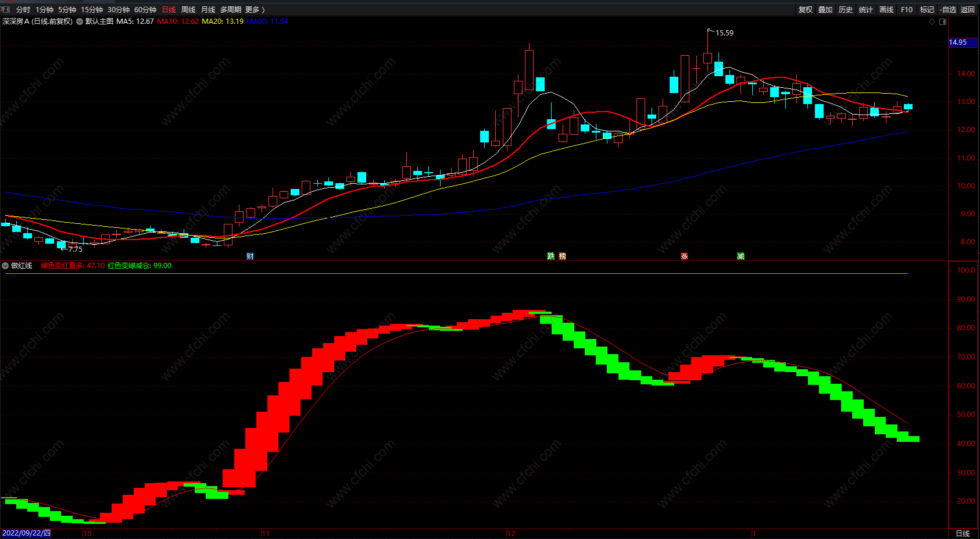The height and width of the screenshot is (539, 980).
Task: Click the MA60: 11.94 label
Action: [267, 22]
